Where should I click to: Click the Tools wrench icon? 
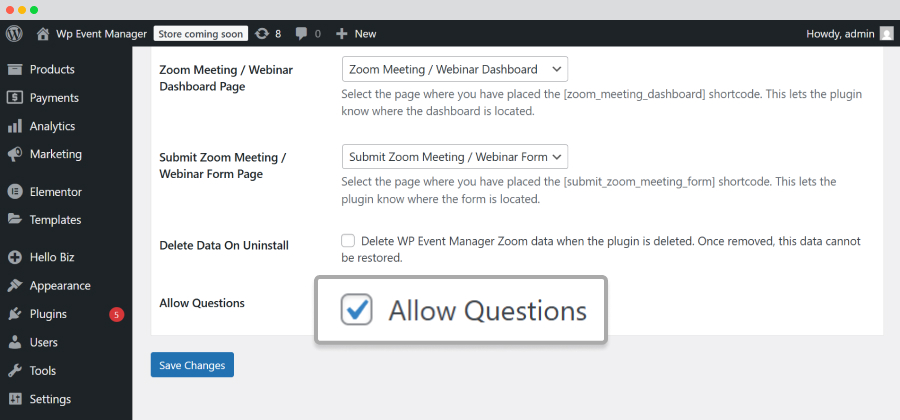[x=15, y=371]
